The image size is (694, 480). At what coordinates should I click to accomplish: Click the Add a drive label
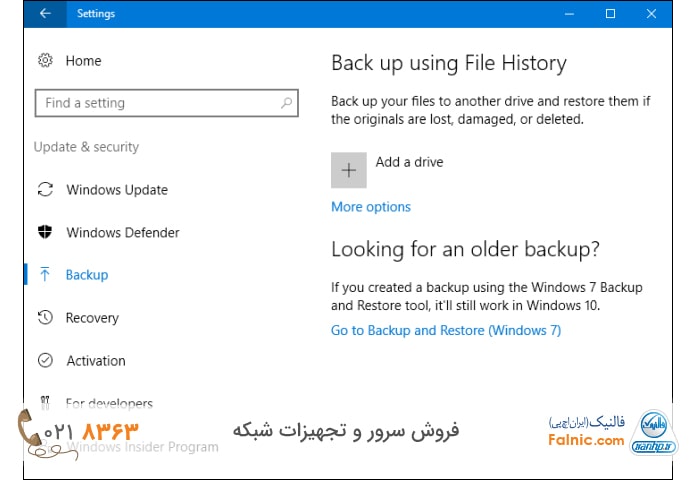pos(409,162)
